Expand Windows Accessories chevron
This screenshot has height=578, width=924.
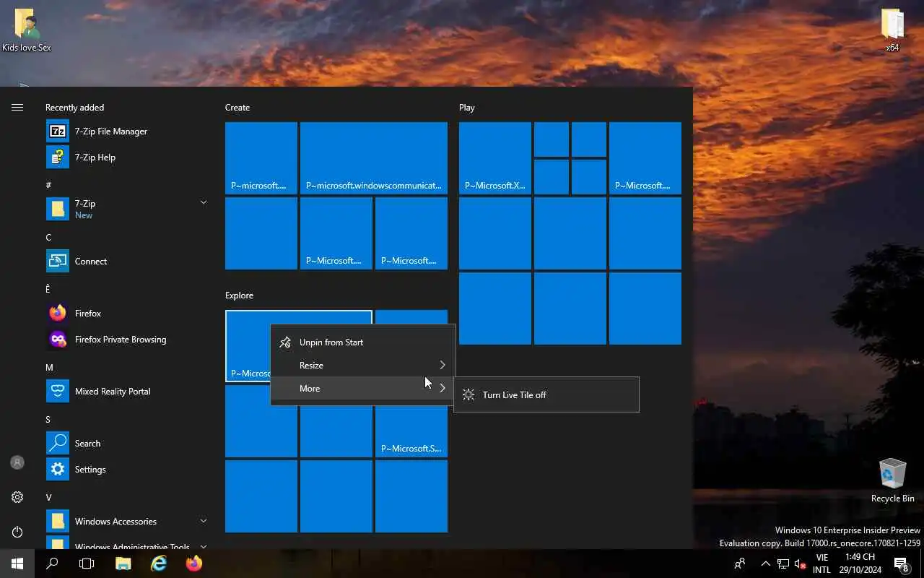(x=204, y=520)
